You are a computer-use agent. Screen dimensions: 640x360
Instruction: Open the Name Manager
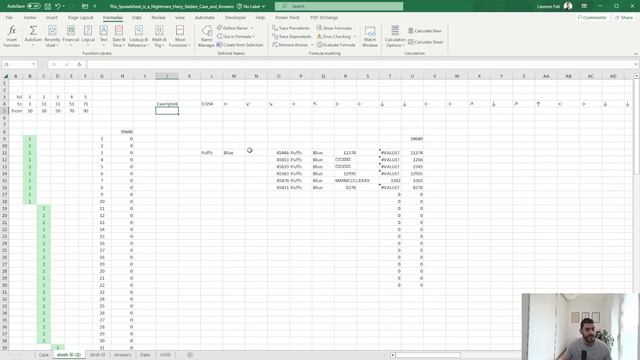(207, 36)
